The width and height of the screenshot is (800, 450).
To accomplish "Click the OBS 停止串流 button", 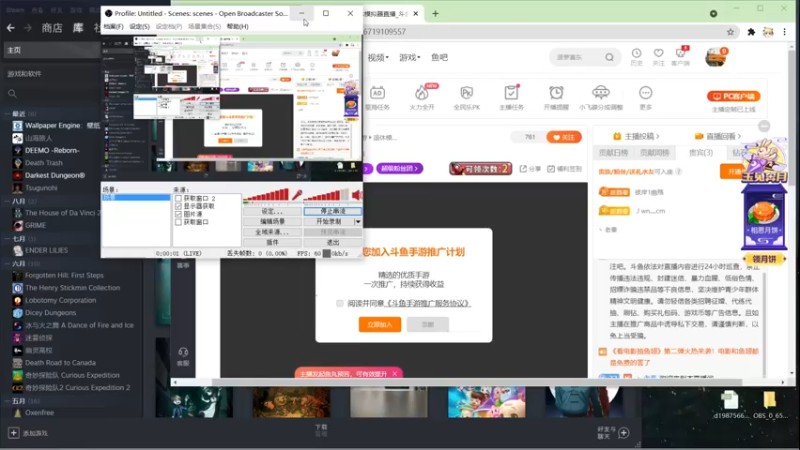I will tap(333, 211).
